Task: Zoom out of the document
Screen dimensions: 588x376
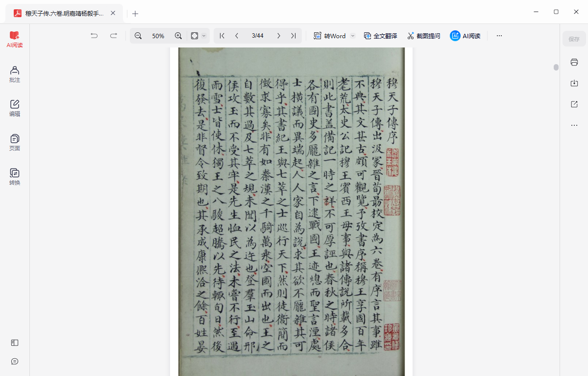Action: (x=138, y=36)
